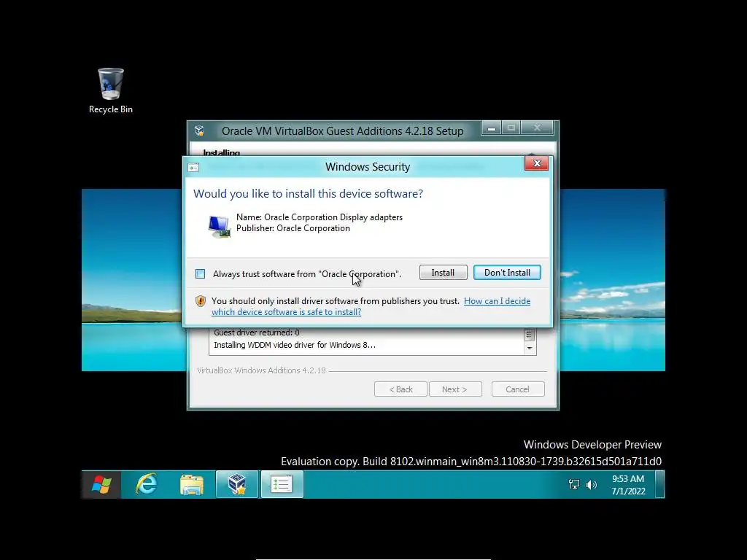This screenshot has height=560, width=747.
Task: Click the 'Installing WDDM video driver for Windows 8...' log line
Action: click(295, 345)
